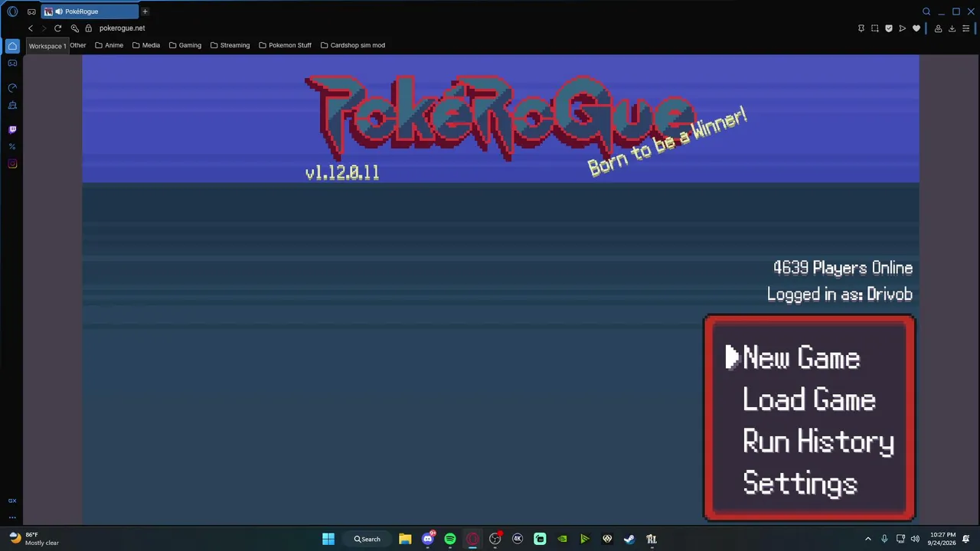Open the Twitch sidebar panel
This screenshot has height=551, width=980.
tap(12, 130)
